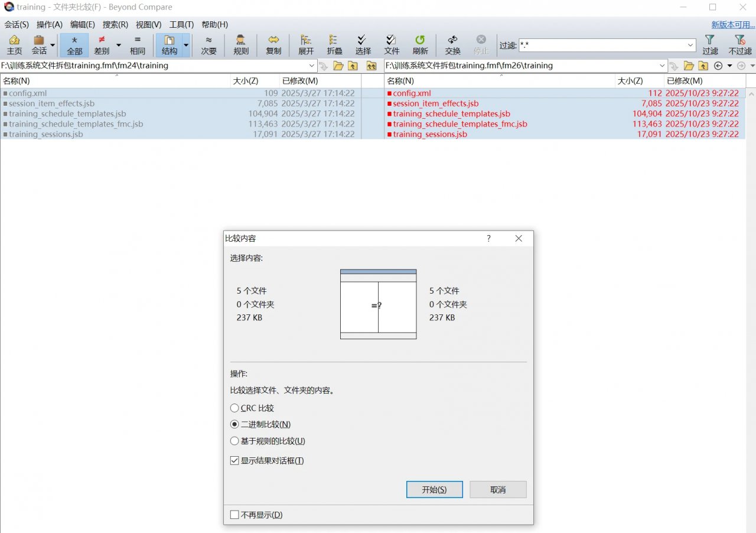Start the comparison with 开始(S)

point(434,489)
